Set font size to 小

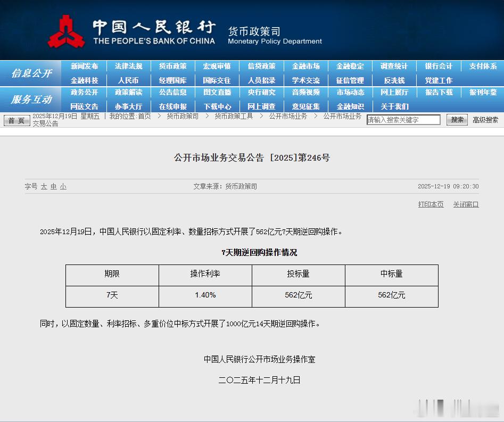(x=63, y=186)
